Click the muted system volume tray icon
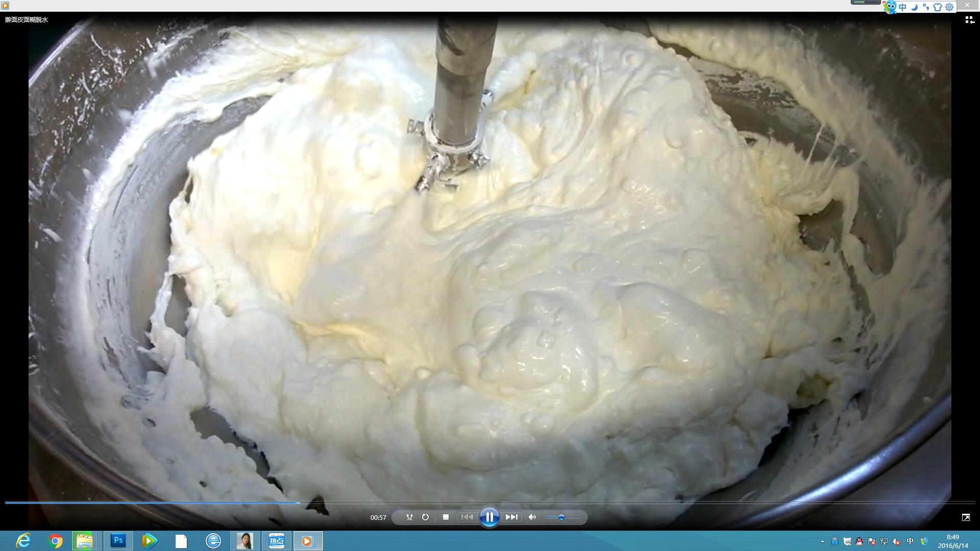The image size is (980, 551). point(896,541)
